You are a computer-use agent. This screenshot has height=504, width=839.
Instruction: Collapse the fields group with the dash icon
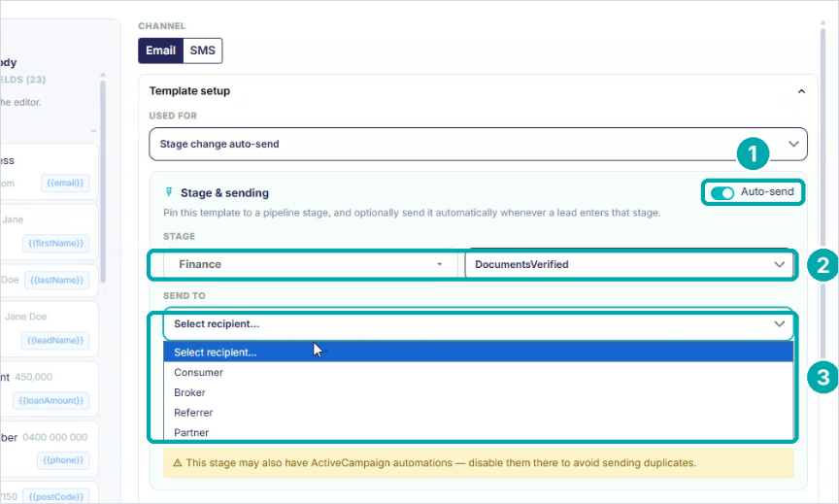93,131
